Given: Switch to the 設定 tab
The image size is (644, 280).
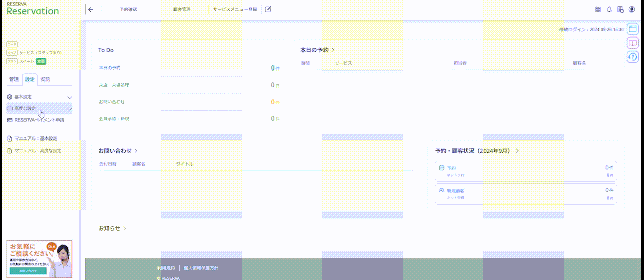Looking at the screenshot, I should tap(30, 79).
